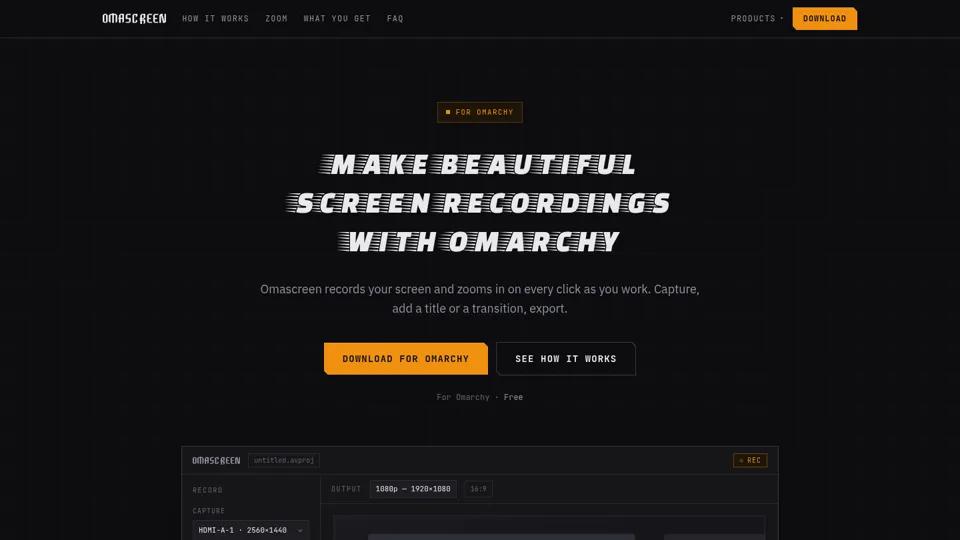
Task: Select the 1080p — 1920×1080 output option
Action: (x=413, y=489)
